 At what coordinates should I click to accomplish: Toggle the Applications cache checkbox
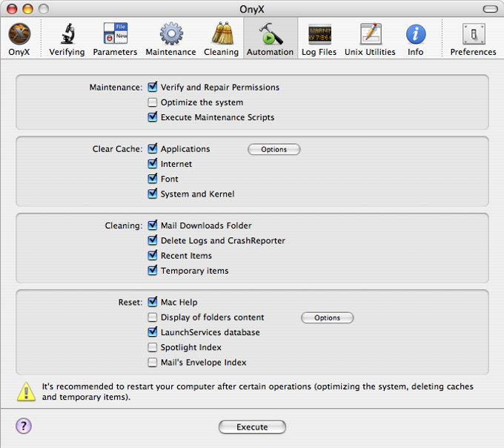point(153,148)
